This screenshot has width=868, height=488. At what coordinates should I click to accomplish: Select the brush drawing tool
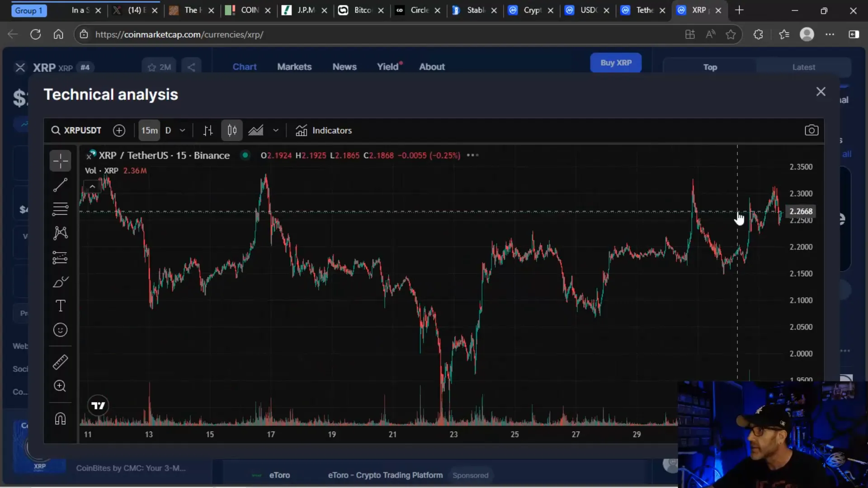[x=60, y=282]
